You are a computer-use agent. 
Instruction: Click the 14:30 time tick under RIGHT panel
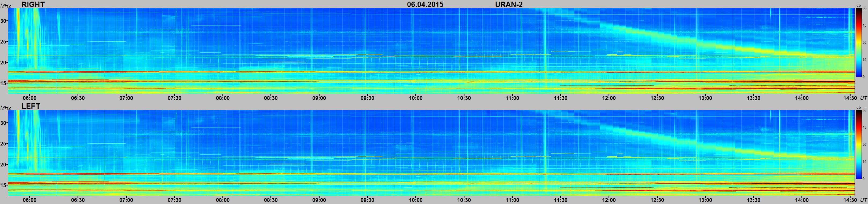pos(850,98)
